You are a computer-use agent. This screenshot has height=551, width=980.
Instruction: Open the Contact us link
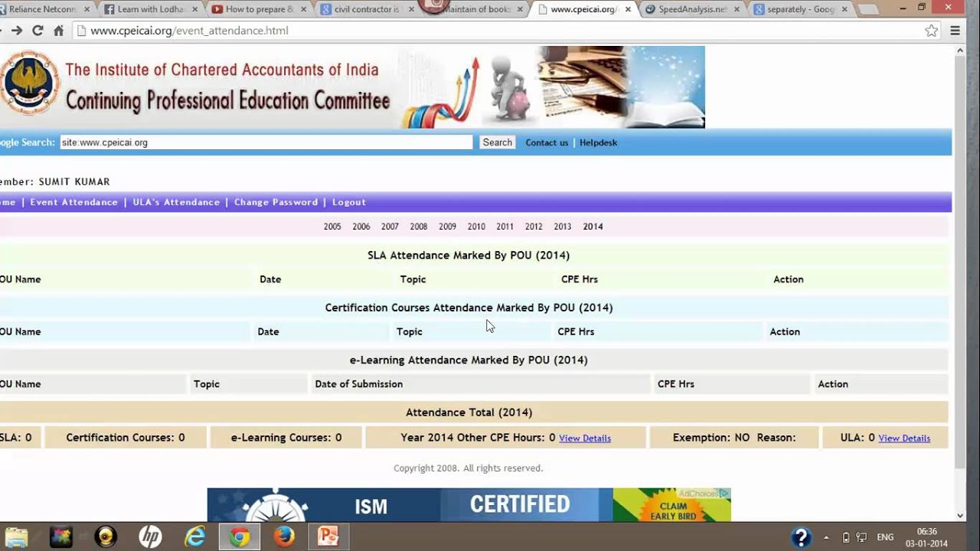547,143
